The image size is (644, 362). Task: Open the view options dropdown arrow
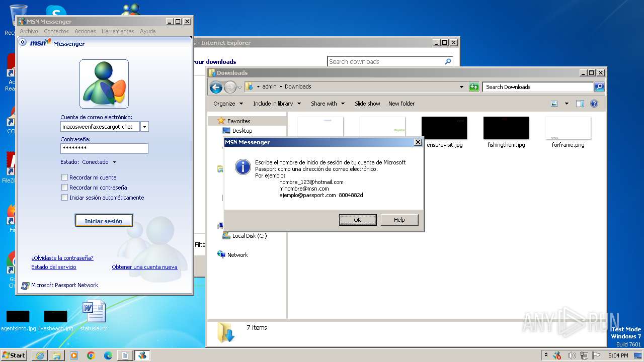[566, 104]
